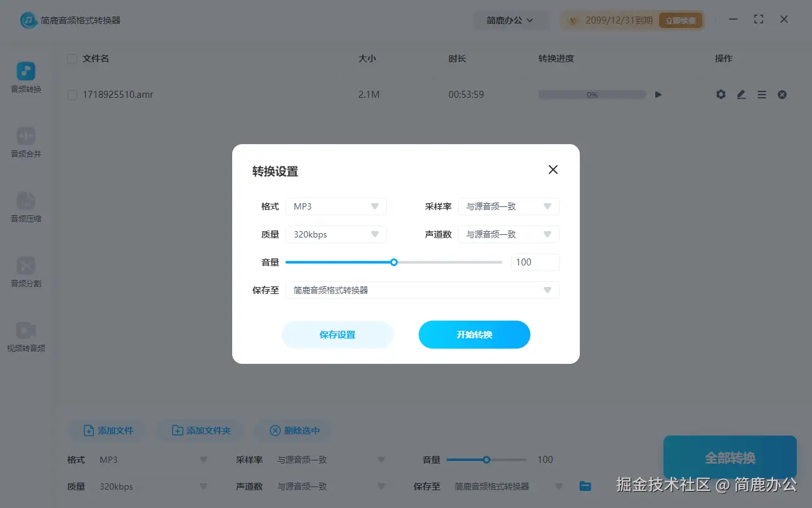The height and width of the screenshot is (508, 812).
Task: Click the 0% conversion progress bar
Action: click(x=592, y=95)
